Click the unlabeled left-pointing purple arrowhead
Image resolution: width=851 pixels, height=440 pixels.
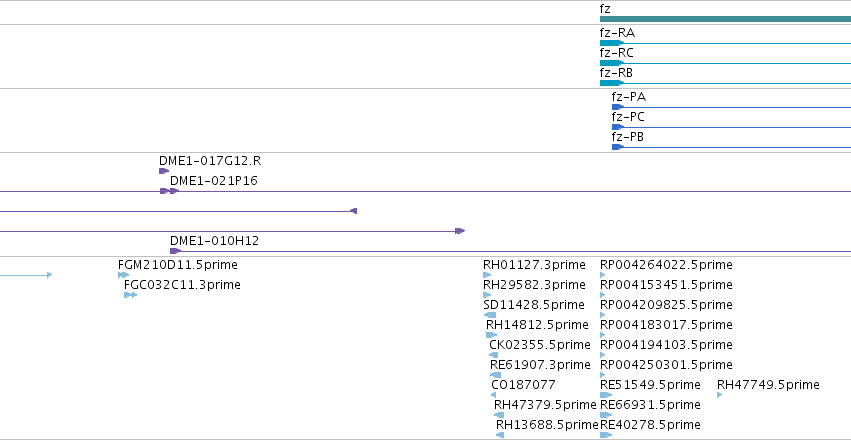[x=353, y=211]
